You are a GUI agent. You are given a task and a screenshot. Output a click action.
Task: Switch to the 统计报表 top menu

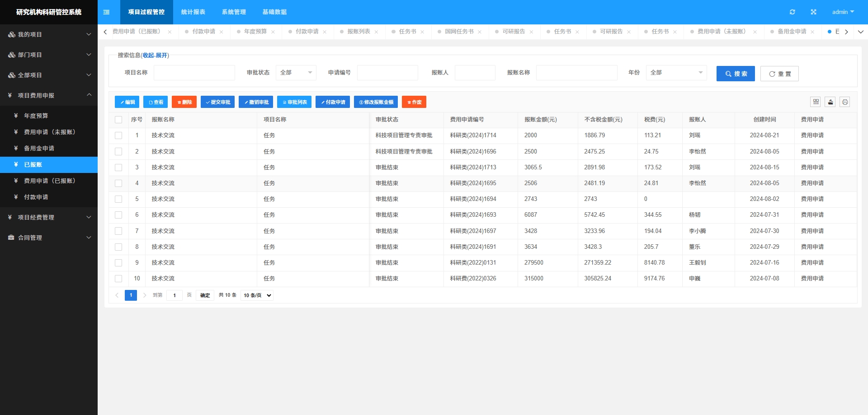193,12
